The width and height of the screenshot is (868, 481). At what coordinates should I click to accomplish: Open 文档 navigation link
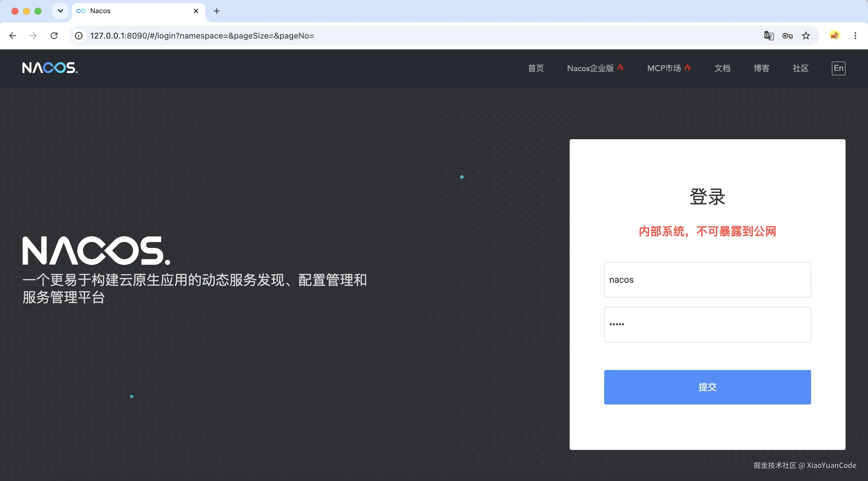pos(723,68)
